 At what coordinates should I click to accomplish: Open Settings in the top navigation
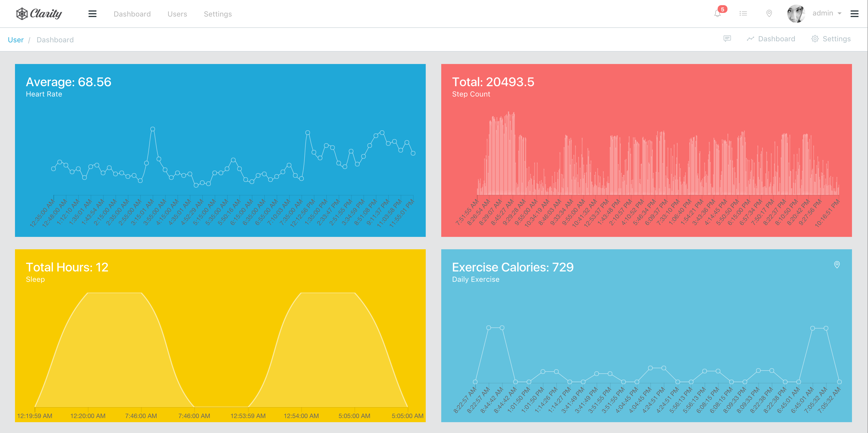click(218, 14)
